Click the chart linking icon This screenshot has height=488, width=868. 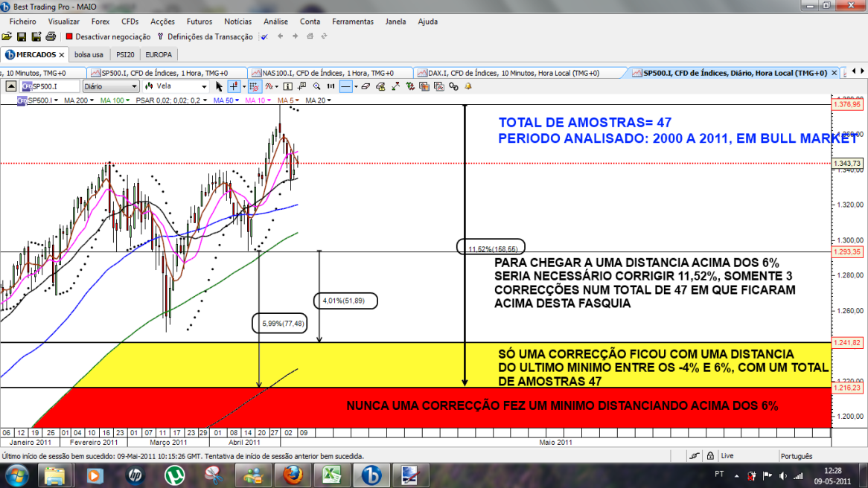[x=453, y=87]
